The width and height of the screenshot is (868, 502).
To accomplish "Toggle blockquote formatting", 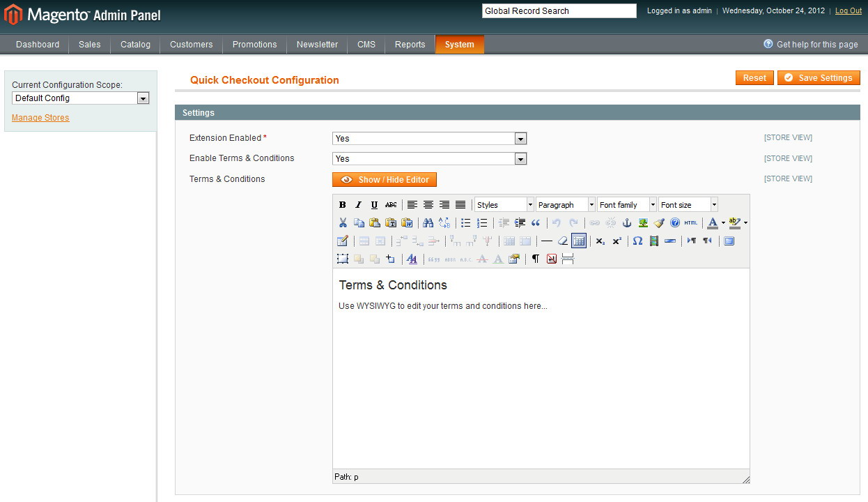I will tap(534, 222).
